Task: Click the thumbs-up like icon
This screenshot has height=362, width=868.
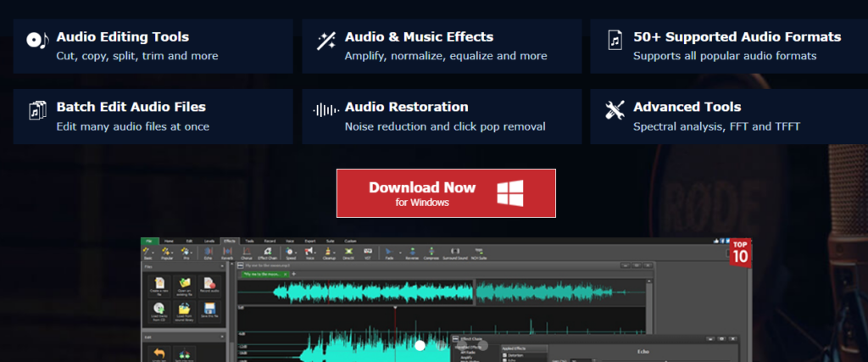Action: pos(715,241)
